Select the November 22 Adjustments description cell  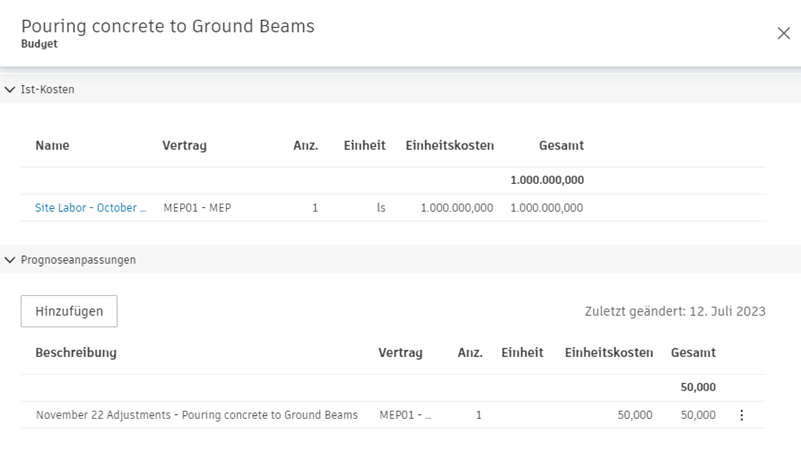(197, 415)
